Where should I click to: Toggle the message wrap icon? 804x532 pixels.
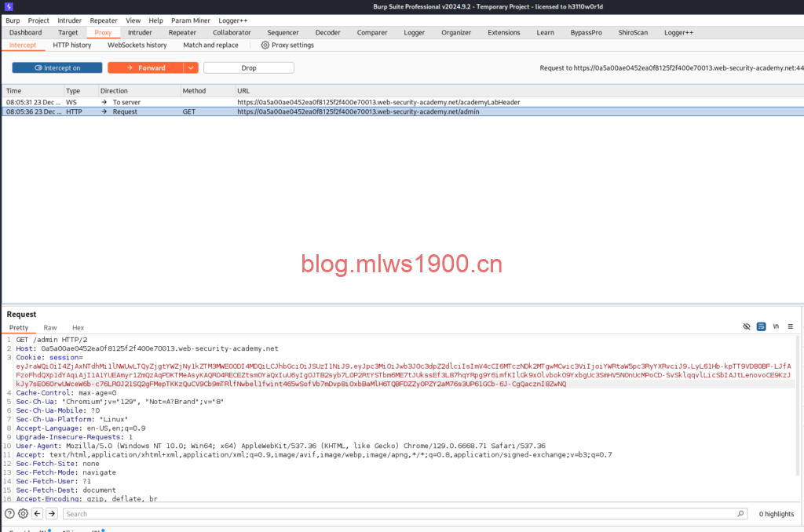pos(761,326)
